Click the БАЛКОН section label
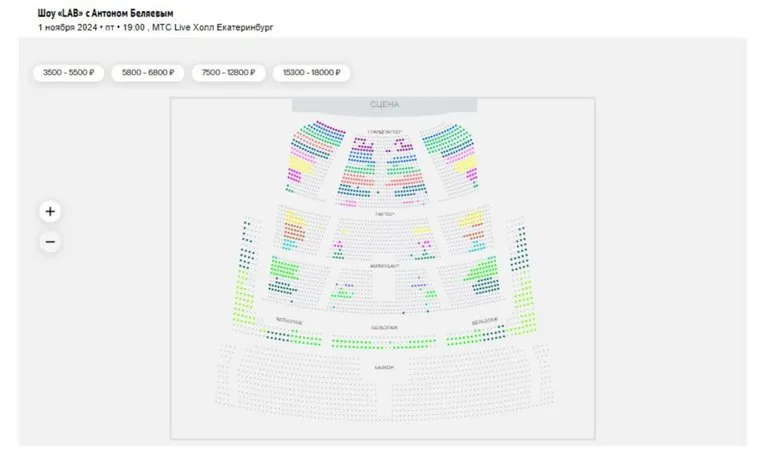 [384, 367]
